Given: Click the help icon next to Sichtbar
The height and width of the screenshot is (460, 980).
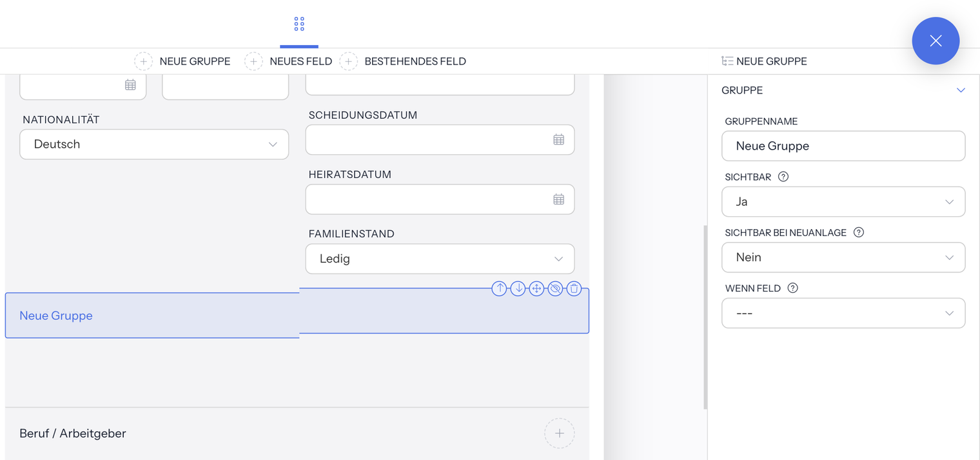Looking at the screenshot, I should (x=783, y=177).
